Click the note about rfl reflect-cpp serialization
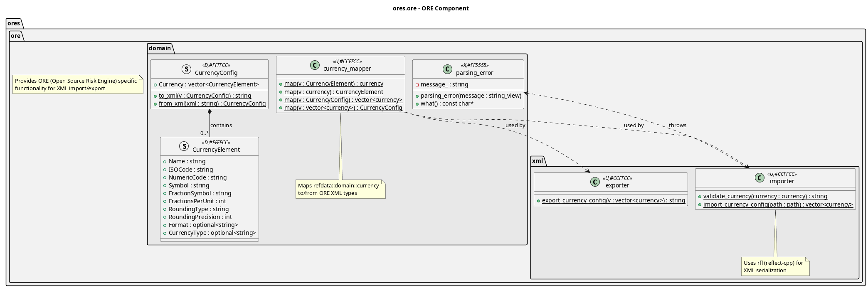This screenshot has width=868, height=288. pyautogui.click(x=775, y=266)
